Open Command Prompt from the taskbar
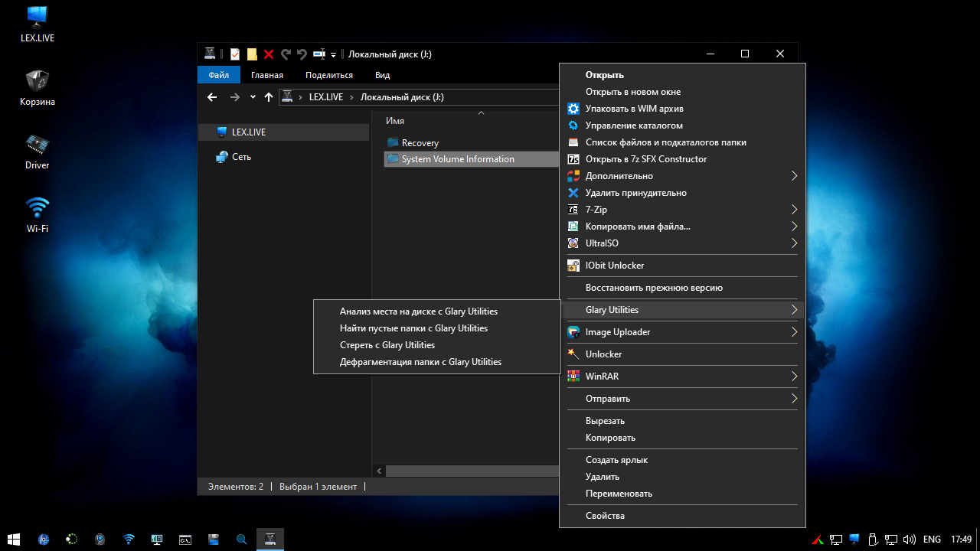 (185, 540)
